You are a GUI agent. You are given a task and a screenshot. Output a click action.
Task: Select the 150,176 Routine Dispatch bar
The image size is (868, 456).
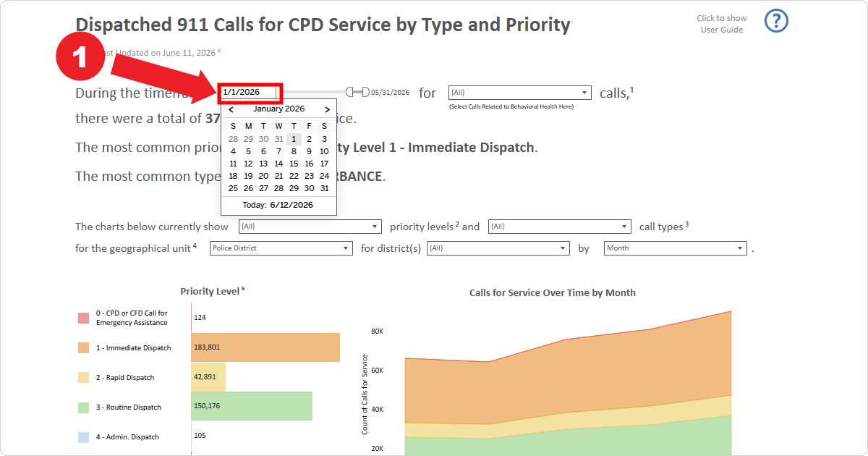coord(252,406)
